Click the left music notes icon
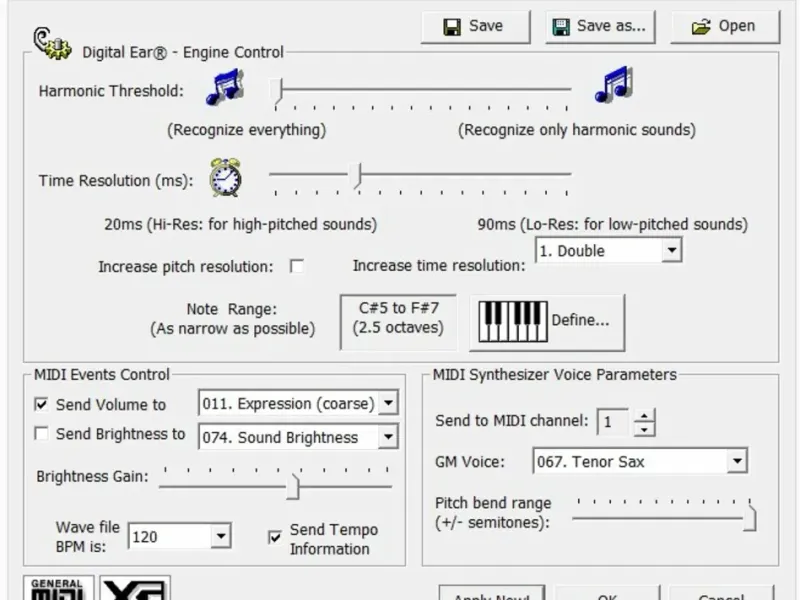Viewport: 800px width, 600px height. click(225, 87)
